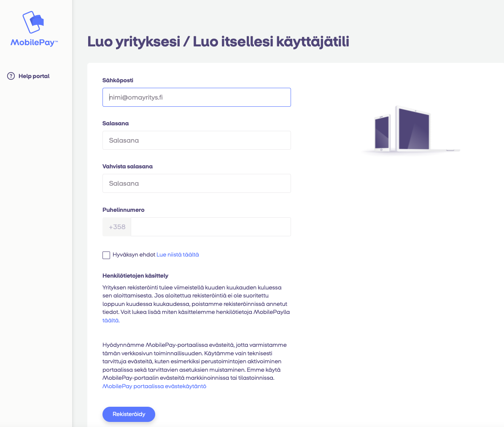Click the first Salasana password field
Viewport: 504px width, 427px height.
point(197,140)
